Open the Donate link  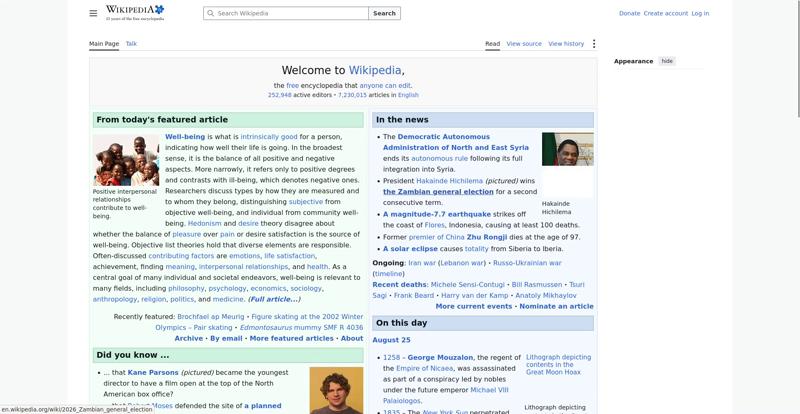coord(629,13)
